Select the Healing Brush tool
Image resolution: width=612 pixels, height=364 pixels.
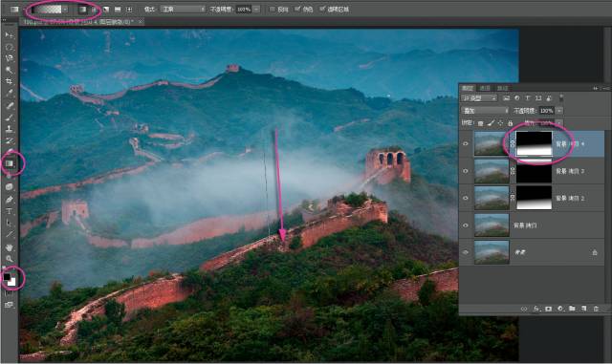point(9,105)
